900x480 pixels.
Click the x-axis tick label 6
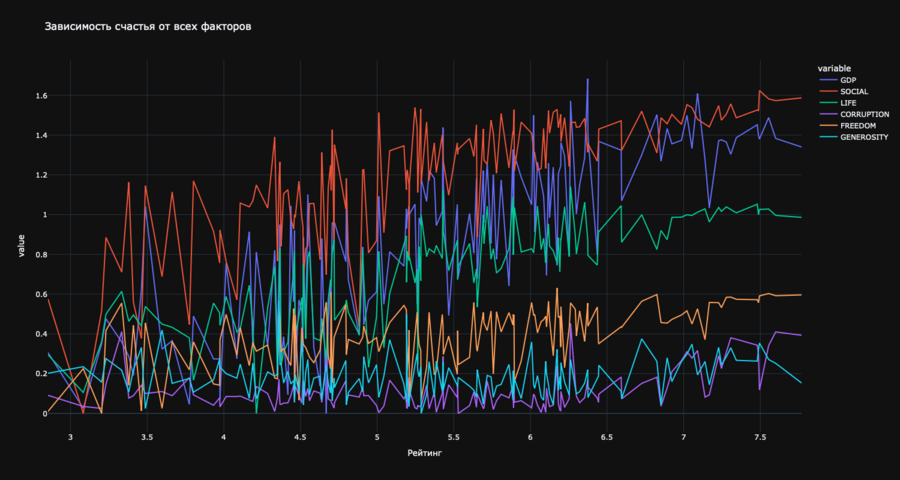coord(530,438)
